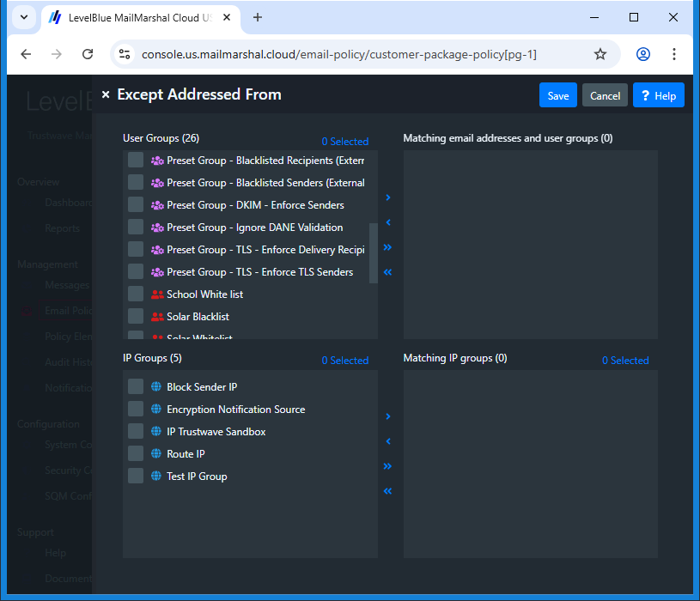Close the LevelBlue MailMarshal browser tab
Viewport: 700px width, 601px height.
(x=227, y=17)
